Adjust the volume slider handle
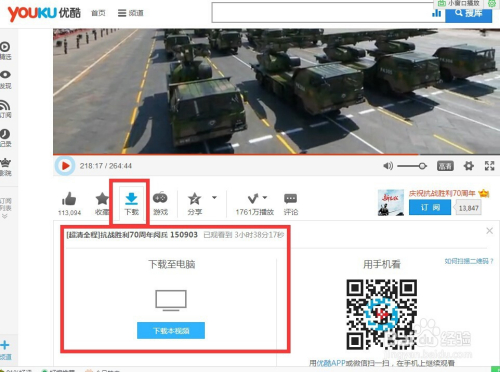Viewport: 500px width, 372px height. click(x=422, y=166)
